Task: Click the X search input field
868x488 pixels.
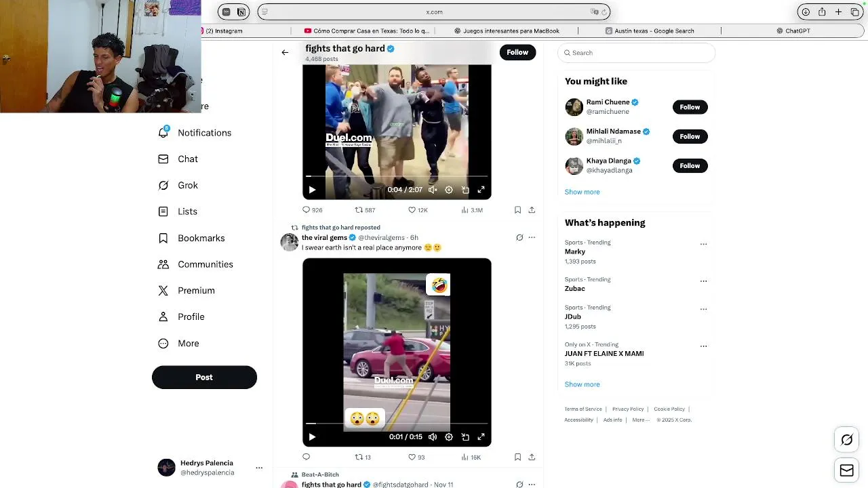Action: 636,53
